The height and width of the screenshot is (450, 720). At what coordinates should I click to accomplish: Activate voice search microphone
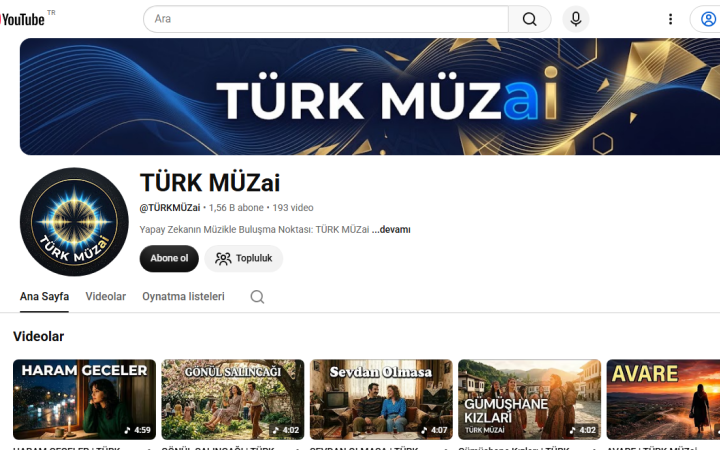pos(576,19)
